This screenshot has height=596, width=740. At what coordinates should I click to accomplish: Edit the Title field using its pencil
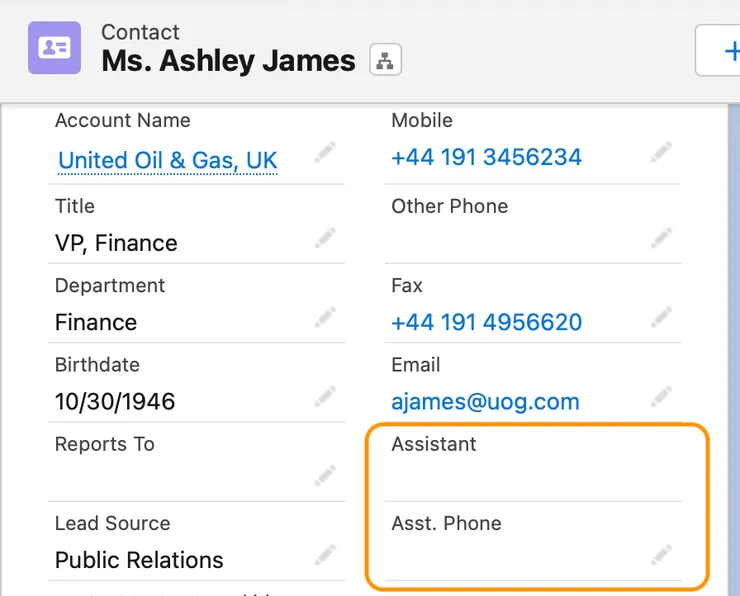click(x=325, y=238)
